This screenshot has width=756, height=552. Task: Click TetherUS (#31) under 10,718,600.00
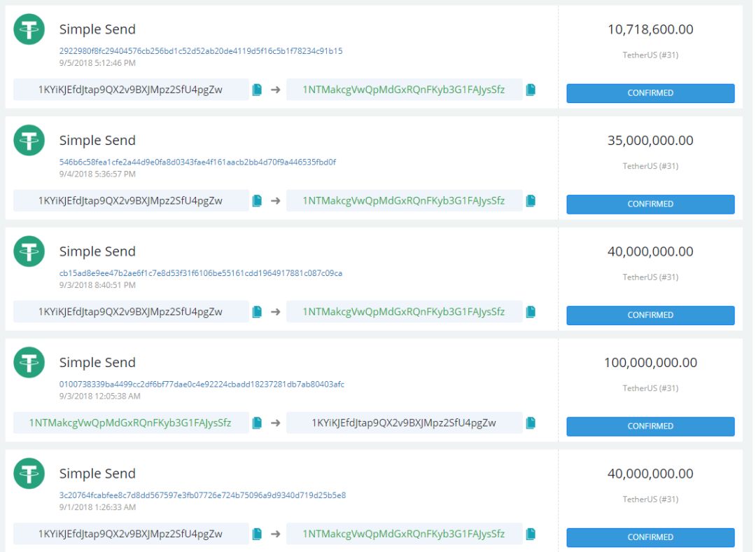pos(650,55)
